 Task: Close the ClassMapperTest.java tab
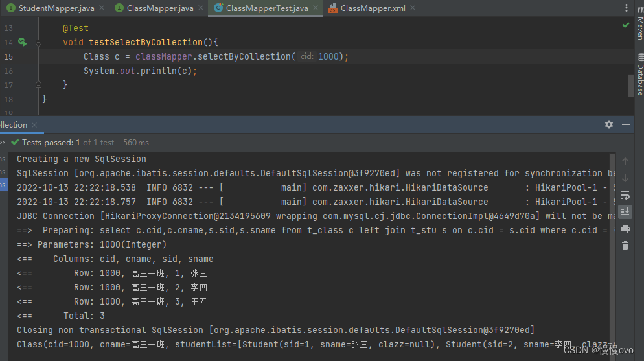coord(316,8)
